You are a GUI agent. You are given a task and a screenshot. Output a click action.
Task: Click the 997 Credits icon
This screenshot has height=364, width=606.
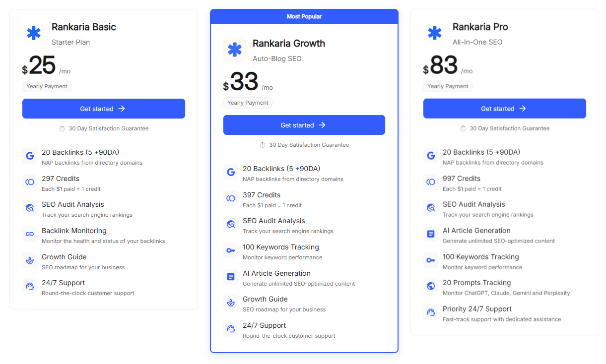pos(431,182)
